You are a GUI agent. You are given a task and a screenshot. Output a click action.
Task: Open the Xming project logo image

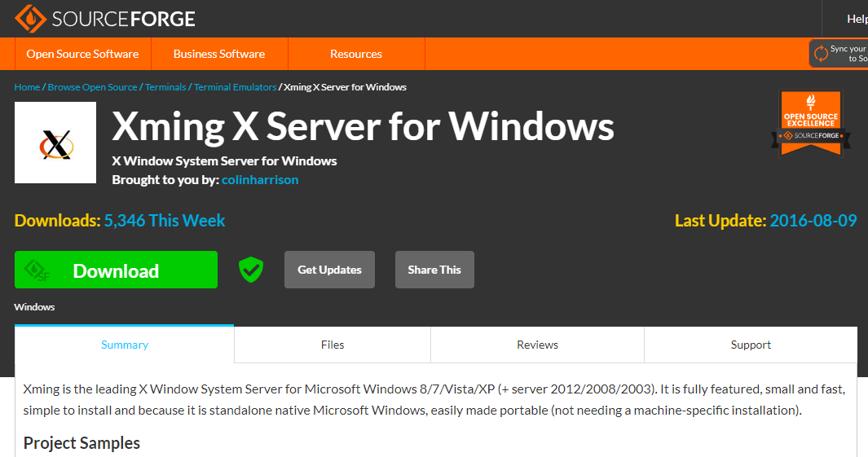(x=55, y=143)
